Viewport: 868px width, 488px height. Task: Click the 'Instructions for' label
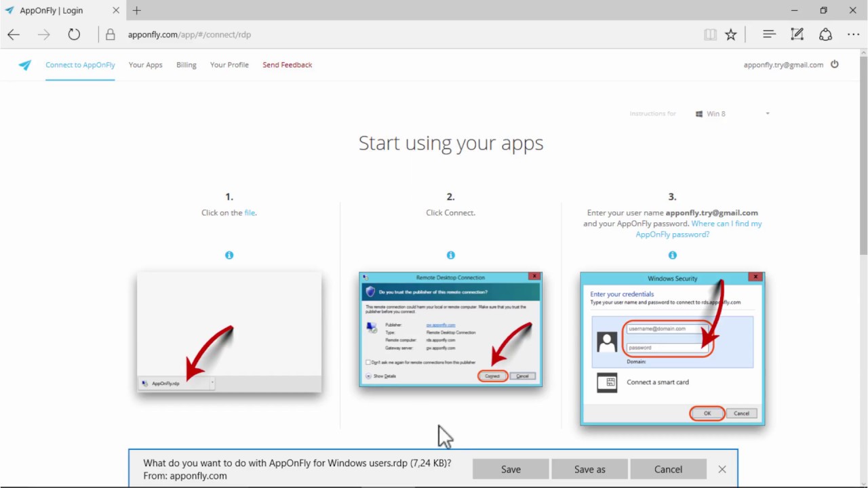(x=652, y=114)
